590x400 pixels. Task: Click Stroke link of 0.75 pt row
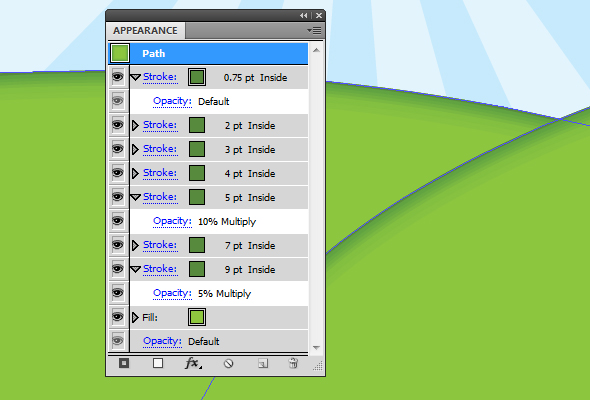[160, 77]
